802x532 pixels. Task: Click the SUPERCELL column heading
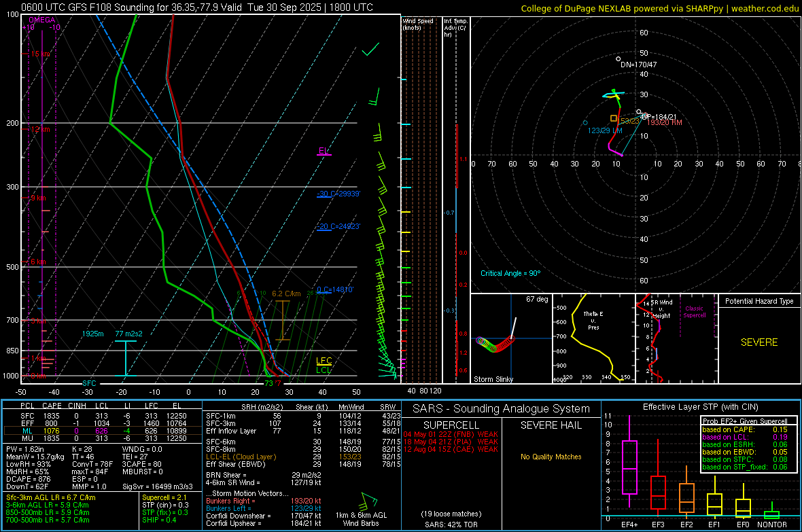point(451,425)
